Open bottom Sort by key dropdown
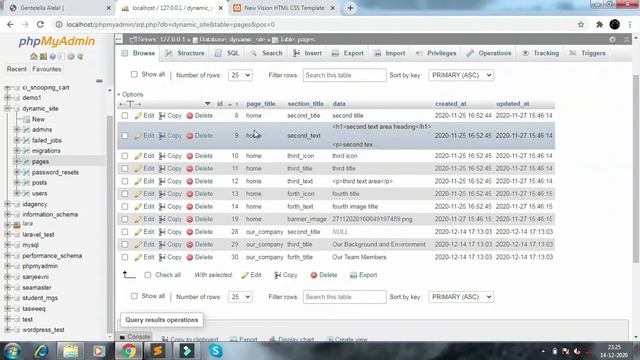The image size is (640, 360). pyautogui.click(x=461, y=297)
